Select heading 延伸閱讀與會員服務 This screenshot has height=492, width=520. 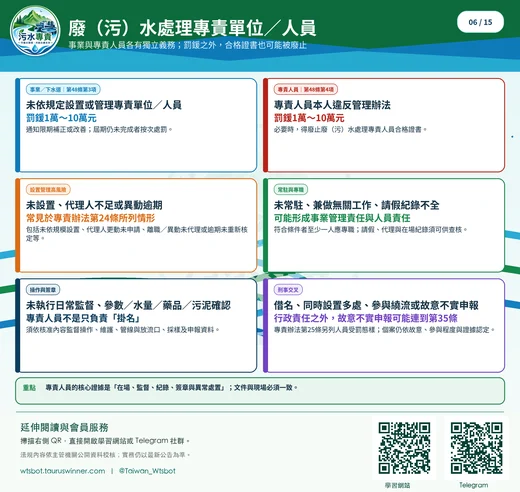click(64, 427)
